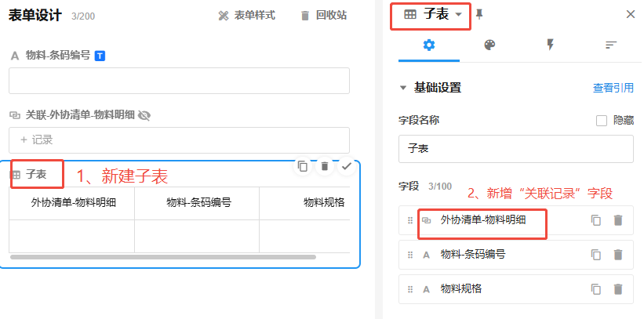Pin the 子表 properties panel
This screenshot has height=319, width=644.
coord(480,14)
